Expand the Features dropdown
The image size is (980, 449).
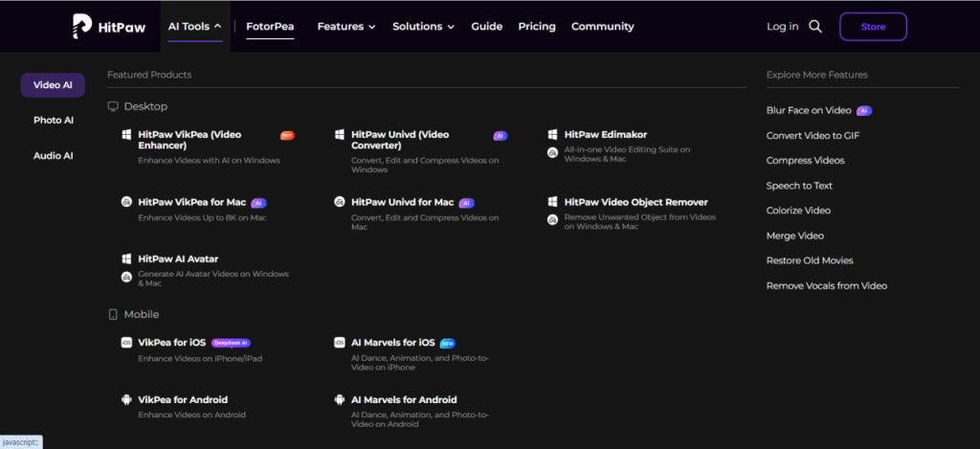[346, 26]
